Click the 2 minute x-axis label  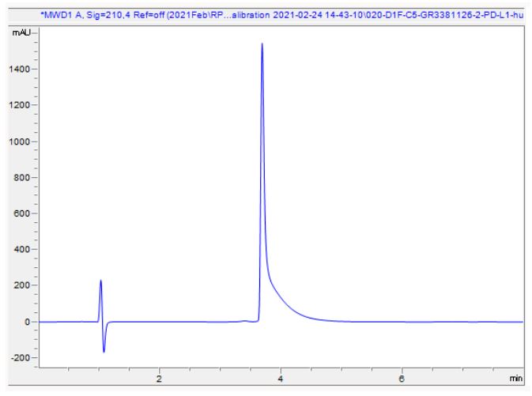tap(159, 379)
